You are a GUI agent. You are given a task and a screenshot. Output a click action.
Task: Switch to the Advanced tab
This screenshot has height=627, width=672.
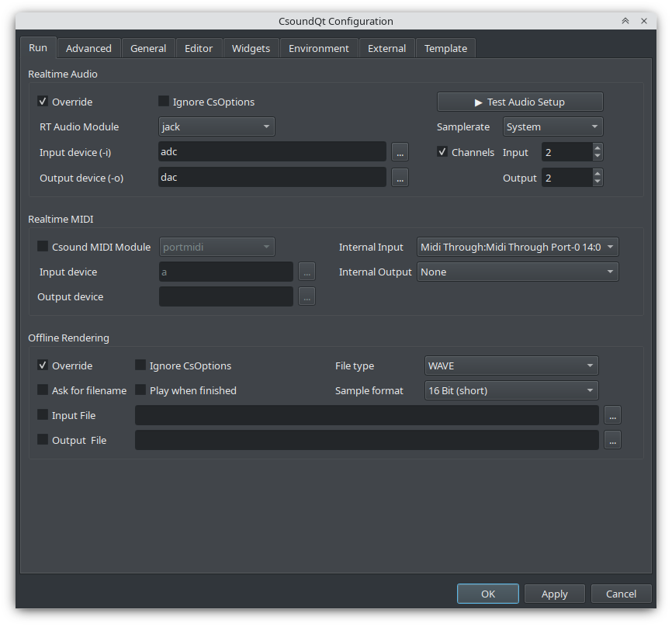tap(88, 48)
